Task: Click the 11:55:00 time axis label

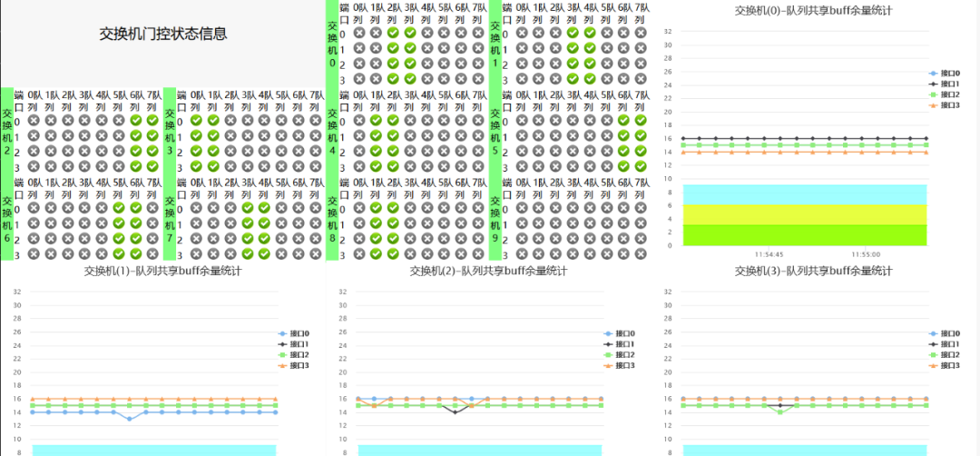Action: pos(866,254)
